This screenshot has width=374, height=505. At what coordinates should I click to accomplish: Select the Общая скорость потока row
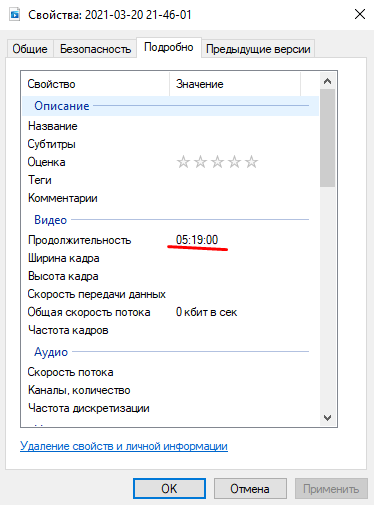[170, 312]
